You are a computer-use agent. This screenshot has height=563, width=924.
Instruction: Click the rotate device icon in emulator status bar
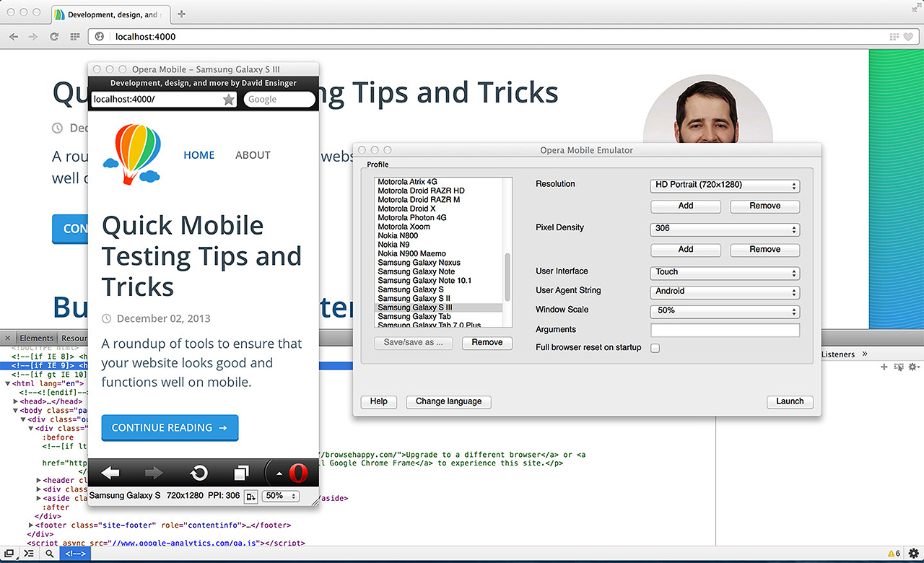click(251, 497)
